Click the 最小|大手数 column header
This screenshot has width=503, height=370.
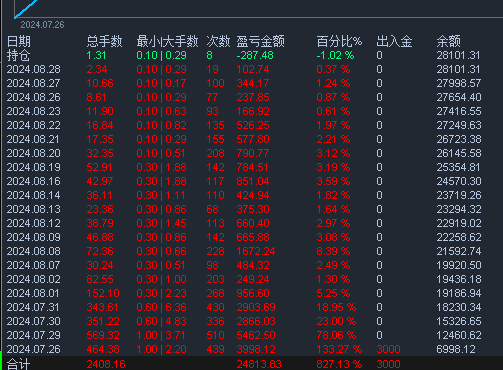tap(167, 42)
